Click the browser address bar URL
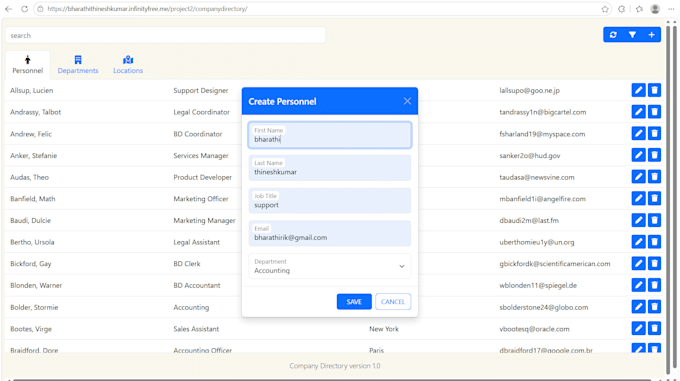Viewport: 680px width, 381px height. point(147,9)
